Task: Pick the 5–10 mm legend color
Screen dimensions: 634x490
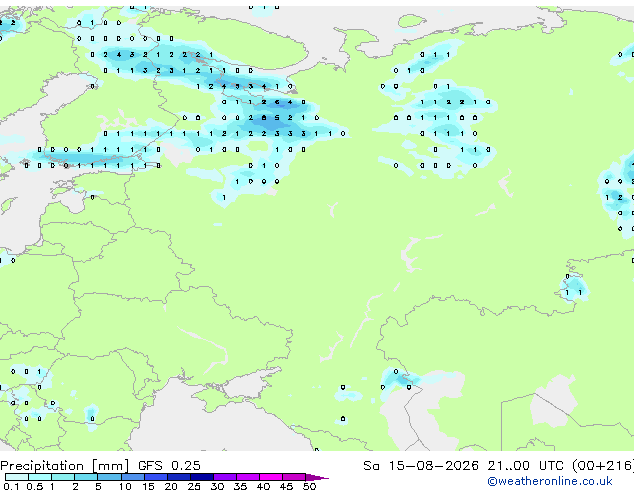Action: pyautogui.click(x=110, y=477)
